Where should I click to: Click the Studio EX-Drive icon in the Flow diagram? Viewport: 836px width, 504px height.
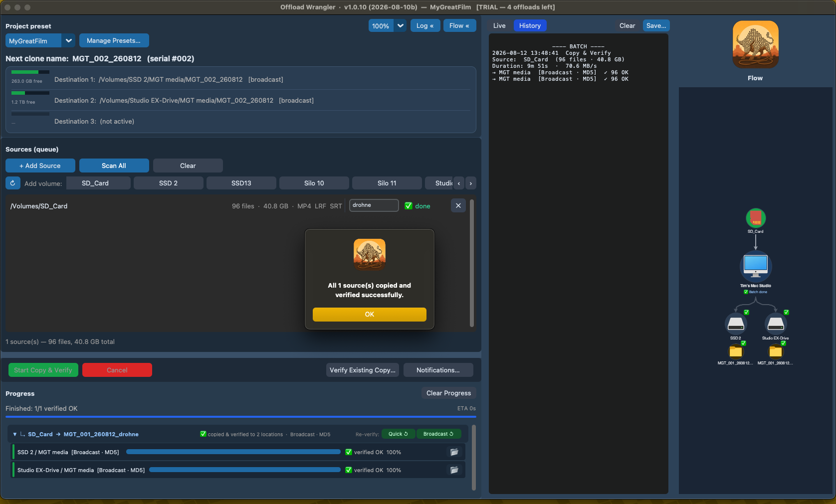coord(776,324)
